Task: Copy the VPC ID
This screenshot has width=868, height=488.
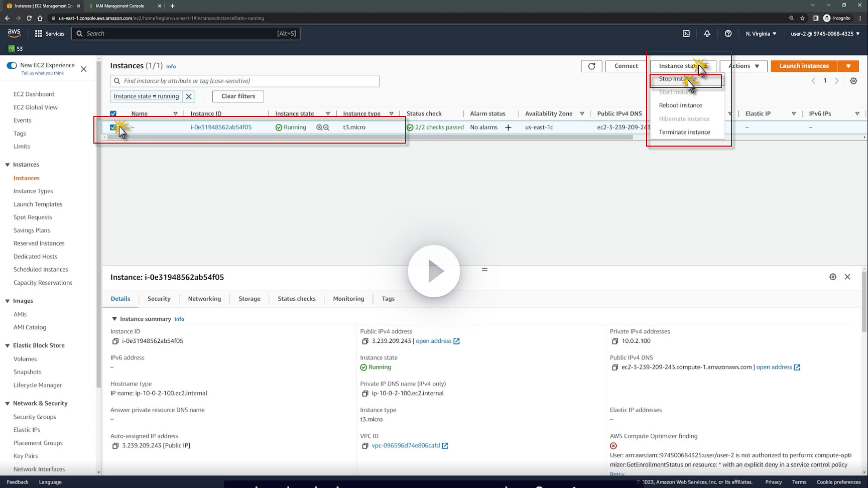Action: 365,446
